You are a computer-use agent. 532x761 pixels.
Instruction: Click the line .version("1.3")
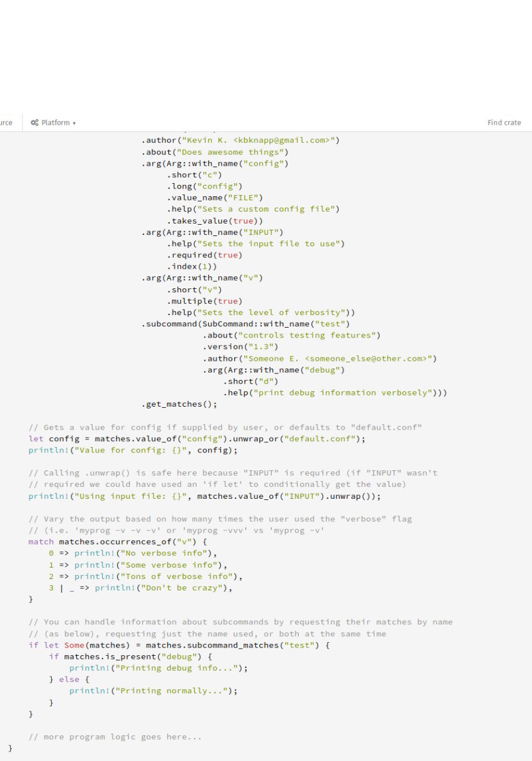coord(240,347)
